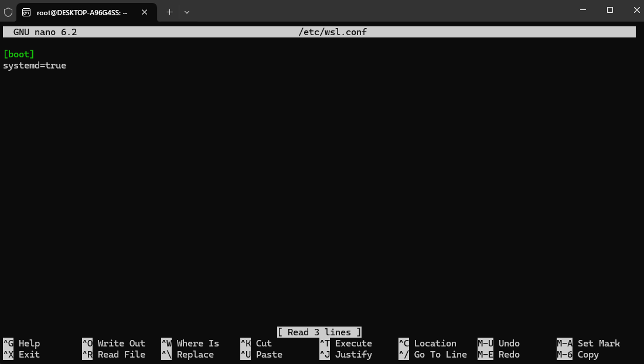Click the ^/ Go To Line shortcut

(x=432, y=355)
